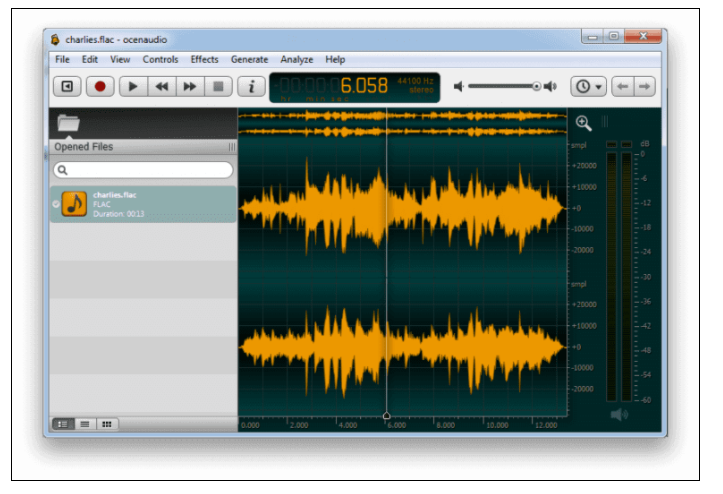This screenshot has height=494, width=723.
Task: Open the Generate menu
Action: pos(249,60)
